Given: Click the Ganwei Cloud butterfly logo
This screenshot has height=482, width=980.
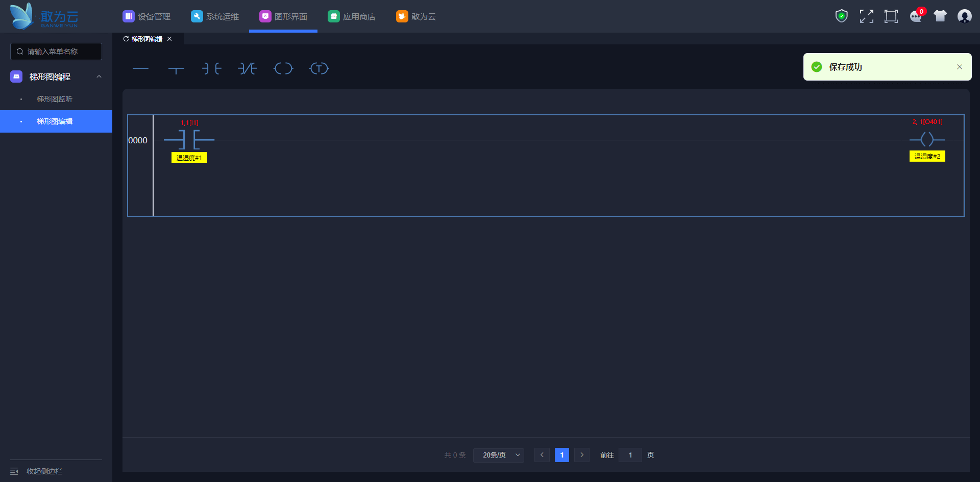Looking at the screenshot, I should pyautogui.click(x=44, y=16).
